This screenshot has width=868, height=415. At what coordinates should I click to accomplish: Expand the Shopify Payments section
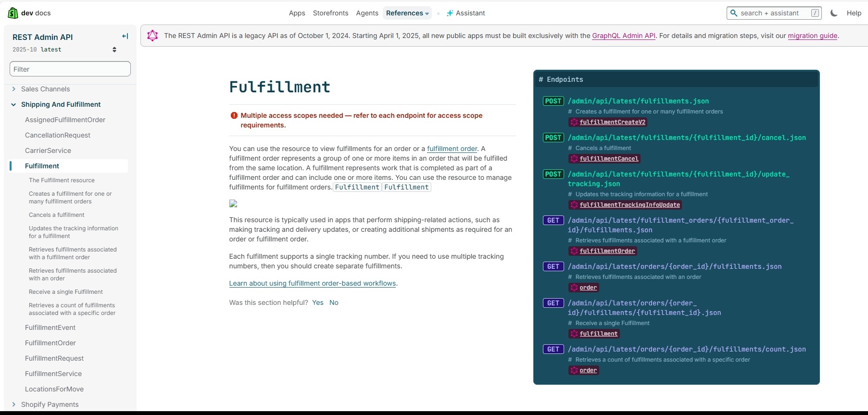coord(13,404)
